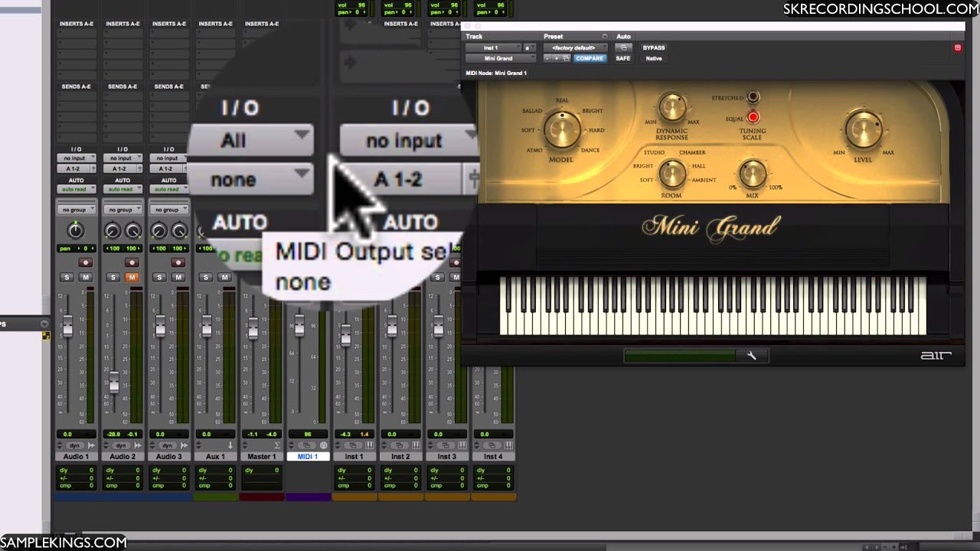Select the Master 1 track name

[261, 456]
